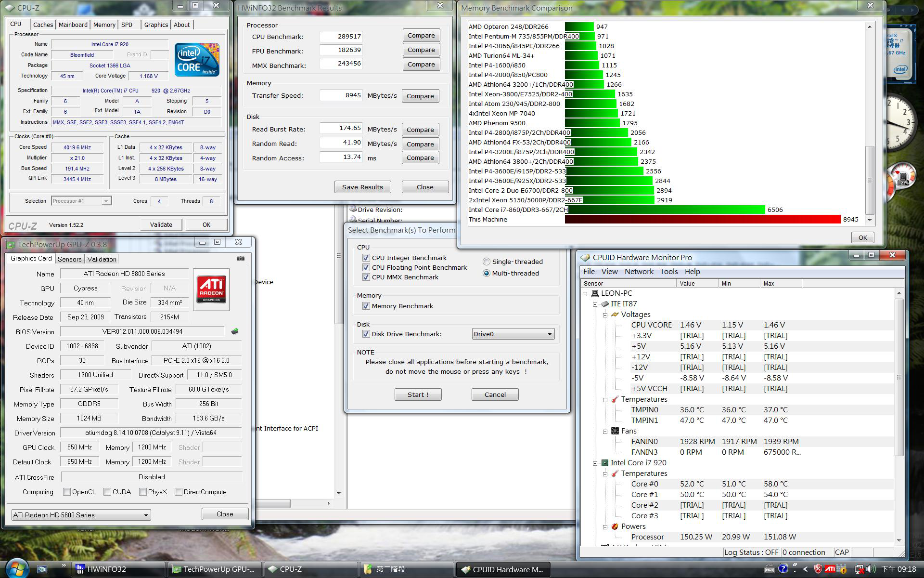Open the Windows Start orb
This screenshot has width=924, height=578.
(x=17, y=568)
